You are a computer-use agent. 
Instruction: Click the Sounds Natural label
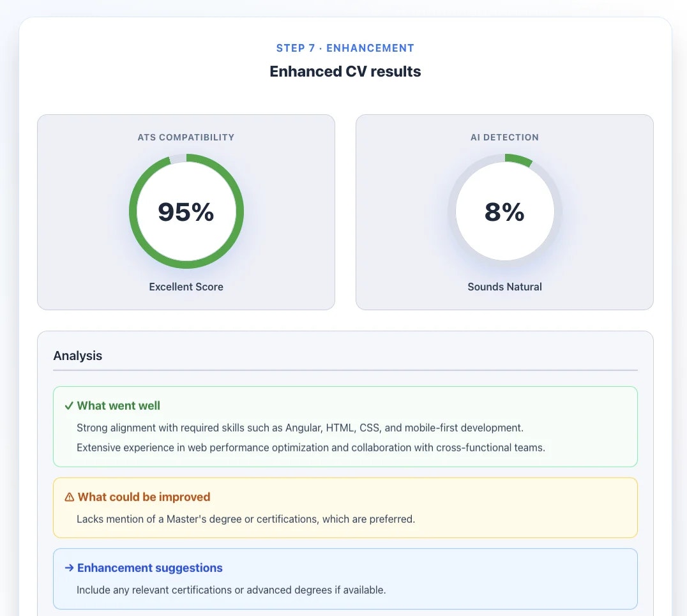pos(504,287)
